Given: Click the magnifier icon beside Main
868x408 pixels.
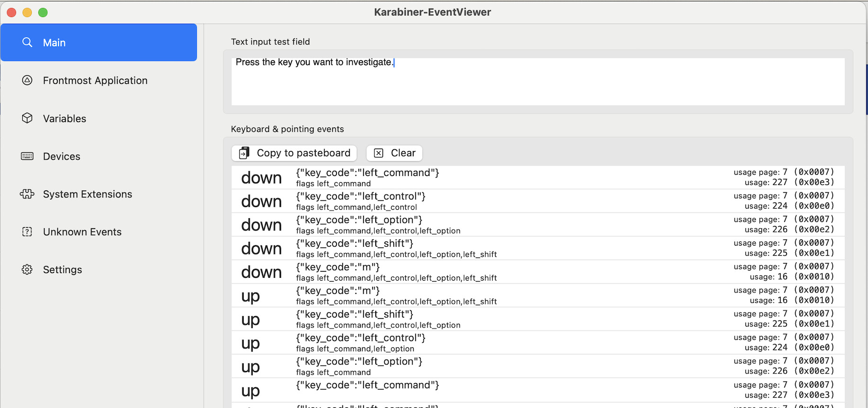Looking at the screenshot, I should click(27, 43).
